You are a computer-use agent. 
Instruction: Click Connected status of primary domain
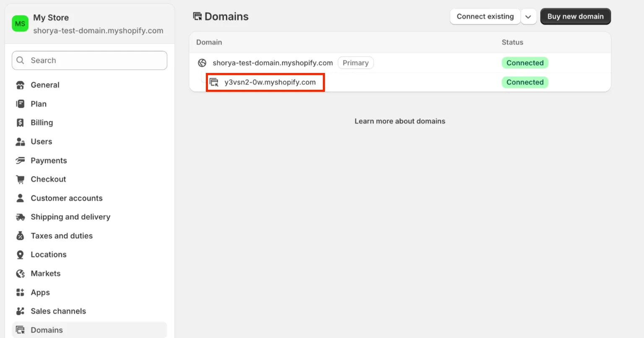tap(525, 63)
